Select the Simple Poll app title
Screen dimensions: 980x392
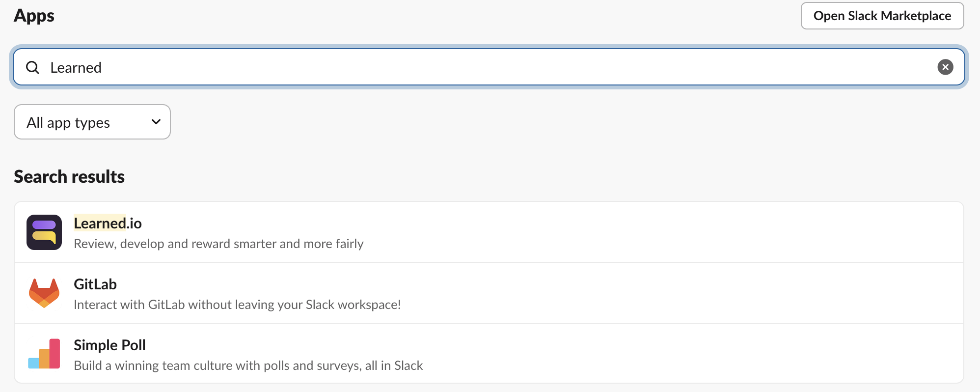coord(109,345)
